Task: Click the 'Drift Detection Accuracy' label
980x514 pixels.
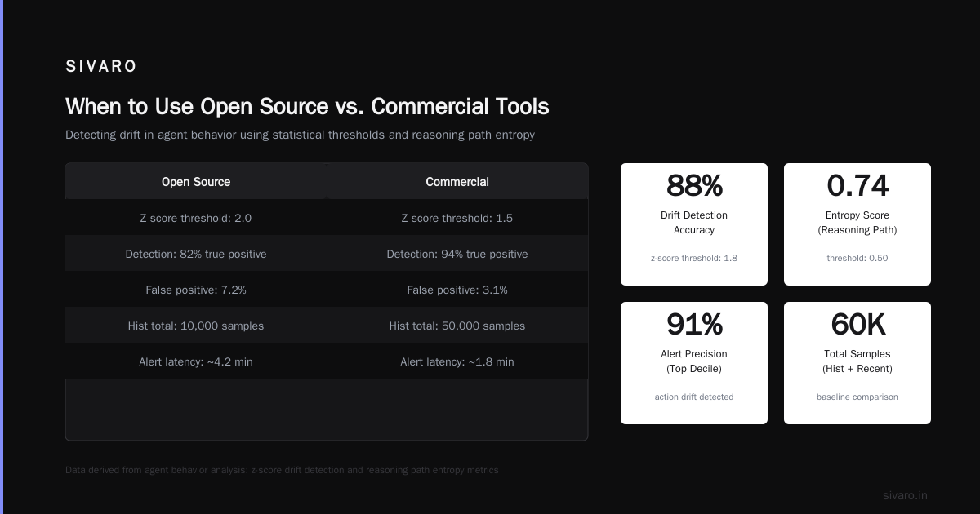Action: pyautogui.click(x=694, y=223)
